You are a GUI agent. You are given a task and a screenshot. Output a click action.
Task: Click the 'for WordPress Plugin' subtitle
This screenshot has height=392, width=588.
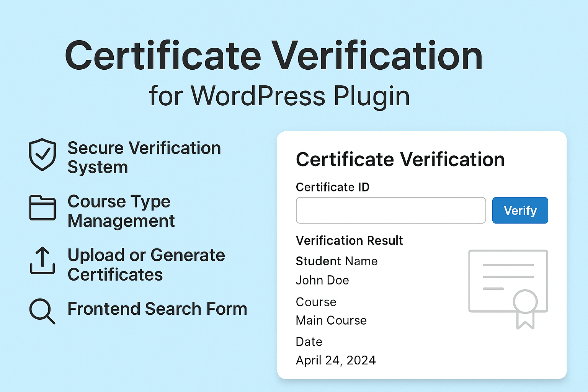[279, 96]
